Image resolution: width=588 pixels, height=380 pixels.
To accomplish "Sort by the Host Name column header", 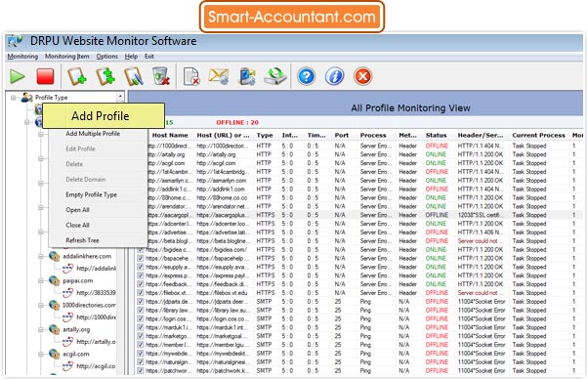I will coord(170,135).
